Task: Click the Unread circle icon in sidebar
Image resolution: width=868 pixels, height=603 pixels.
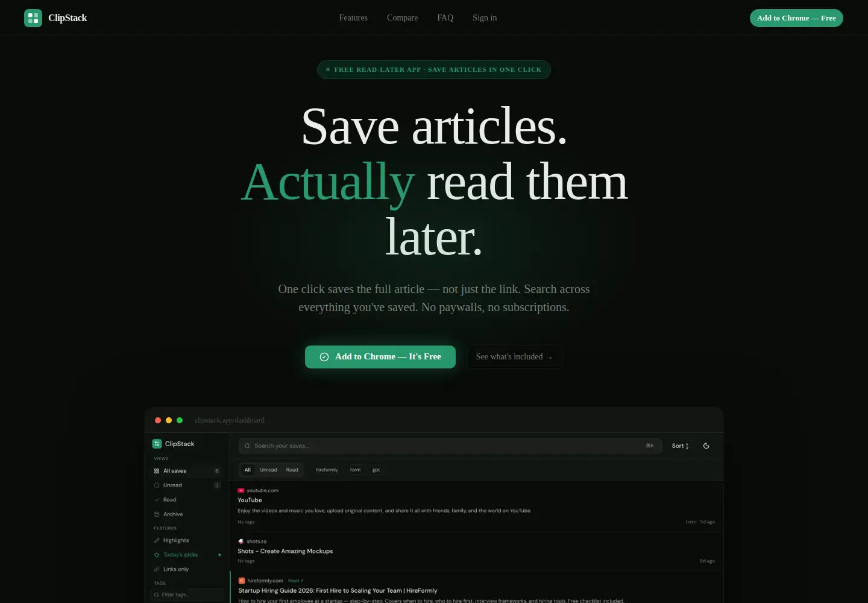Action: (x=157, y=485)
